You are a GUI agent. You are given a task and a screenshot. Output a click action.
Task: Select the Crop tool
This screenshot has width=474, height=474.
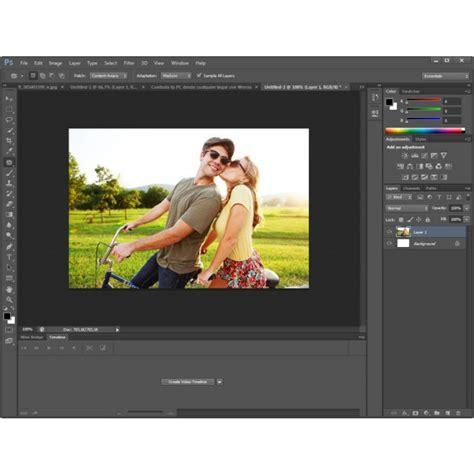click(9, 141)
